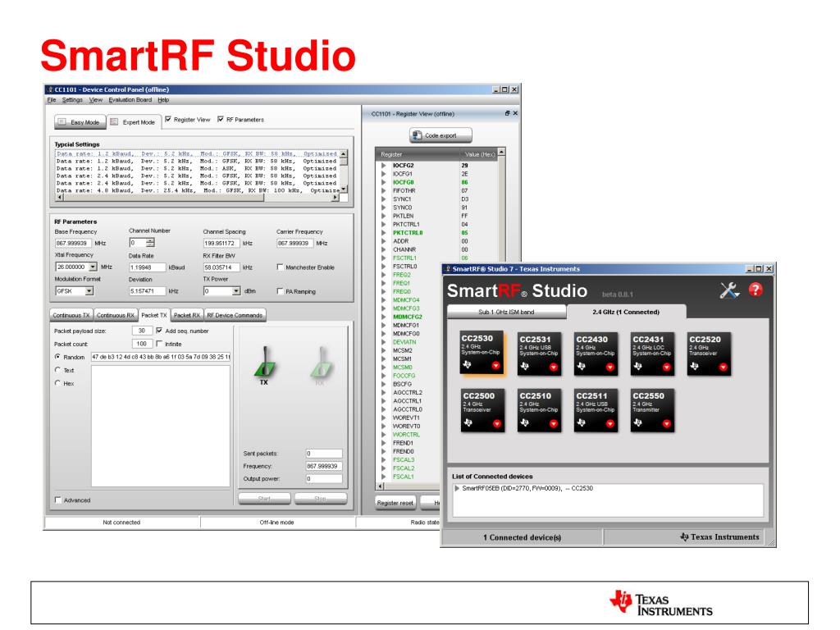Click the red arrow badge on CC2500 tile
The width and height of the screenshot is (840, 630).
[496, 423]
